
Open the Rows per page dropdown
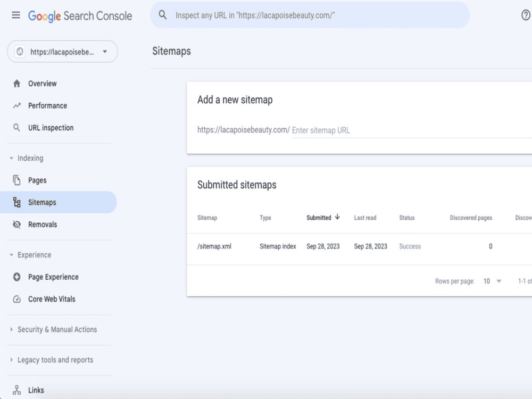coord(492,281)
